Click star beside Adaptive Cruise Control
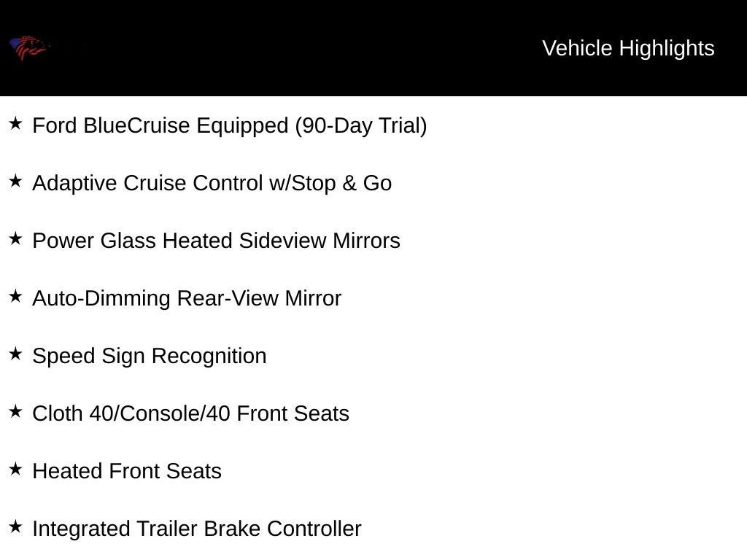Image resolution: width=747 pixels, height=560 pixels. [16, 181]
